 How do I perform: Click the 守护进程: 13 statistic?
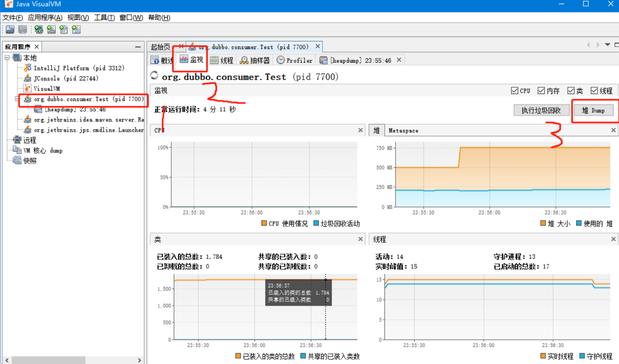coord(515,257)
